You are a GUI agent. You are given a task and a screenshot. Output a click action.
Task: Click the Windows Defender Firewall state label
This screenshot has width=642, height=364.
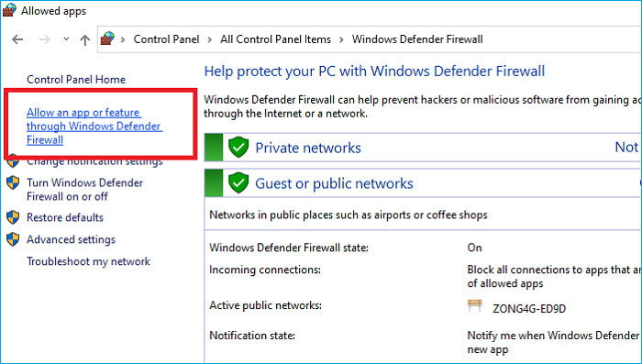(x=289, y=248)
